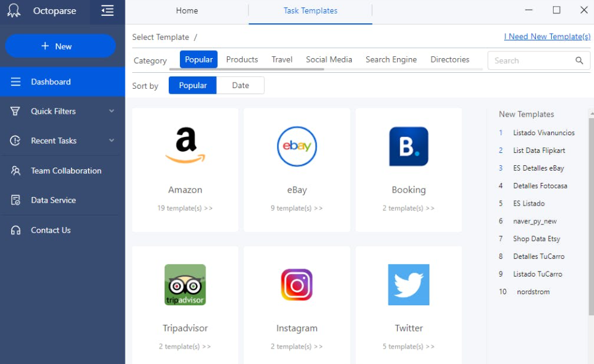Sort templates by Date
Screen dimensions: 594x364
click(x=240, y=85)
